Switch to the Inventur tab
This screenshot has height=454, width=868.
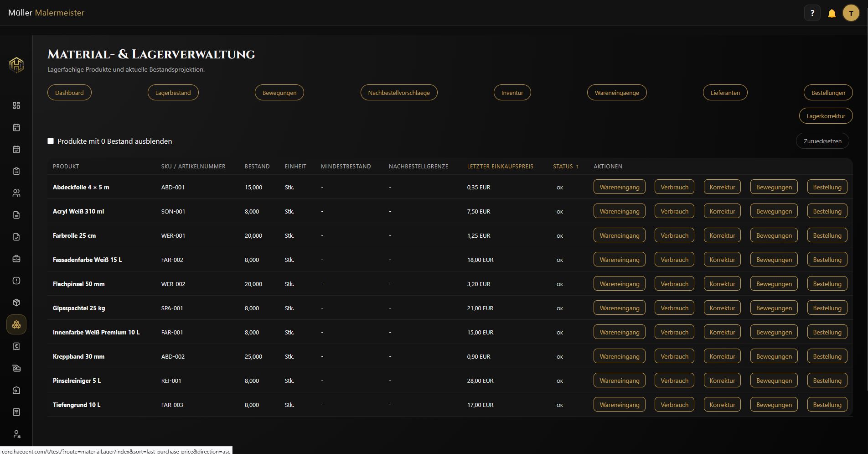point(512,93)
